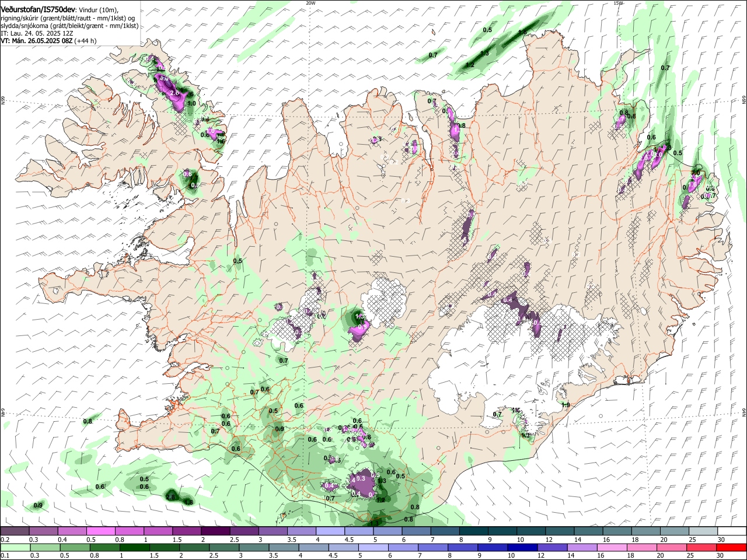747x560 pixels.
Task: Pick the lilac 14–16 legend swatch
Action: (x=582, y=547)
